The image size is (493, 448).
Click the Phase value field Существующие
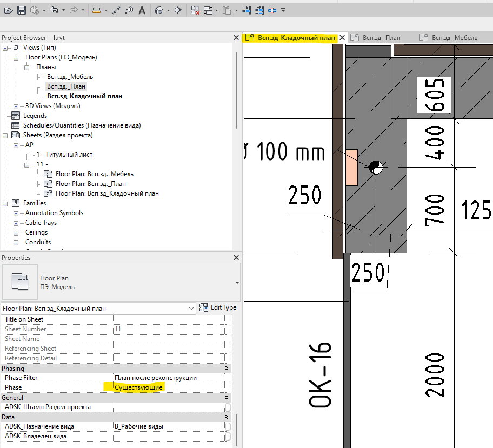tap(139, 387)
